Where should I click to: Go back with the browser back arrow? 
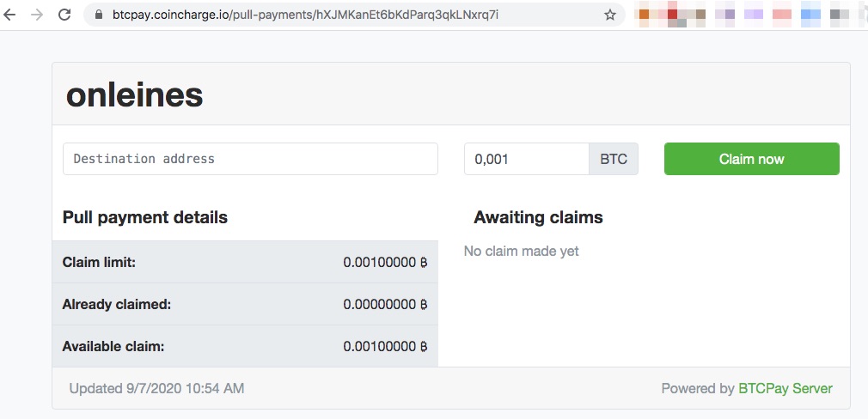tap(9, 15)
